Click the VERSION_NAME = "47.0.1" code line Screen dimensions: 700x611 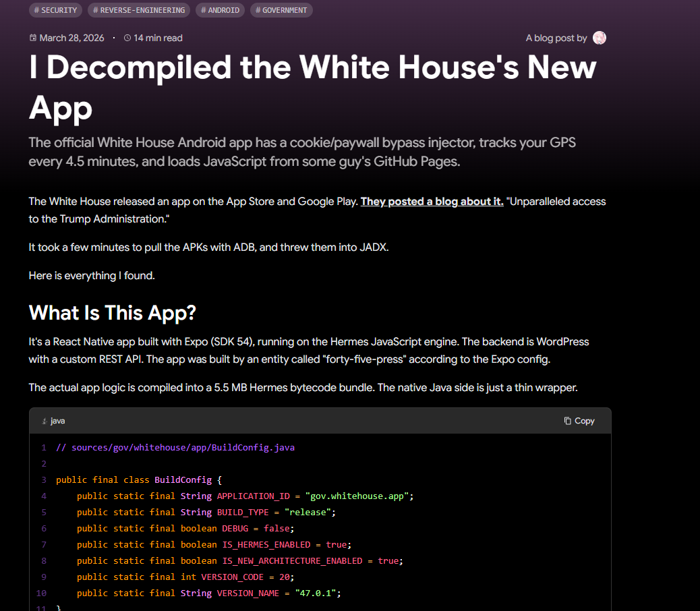[x=209, y=593]
